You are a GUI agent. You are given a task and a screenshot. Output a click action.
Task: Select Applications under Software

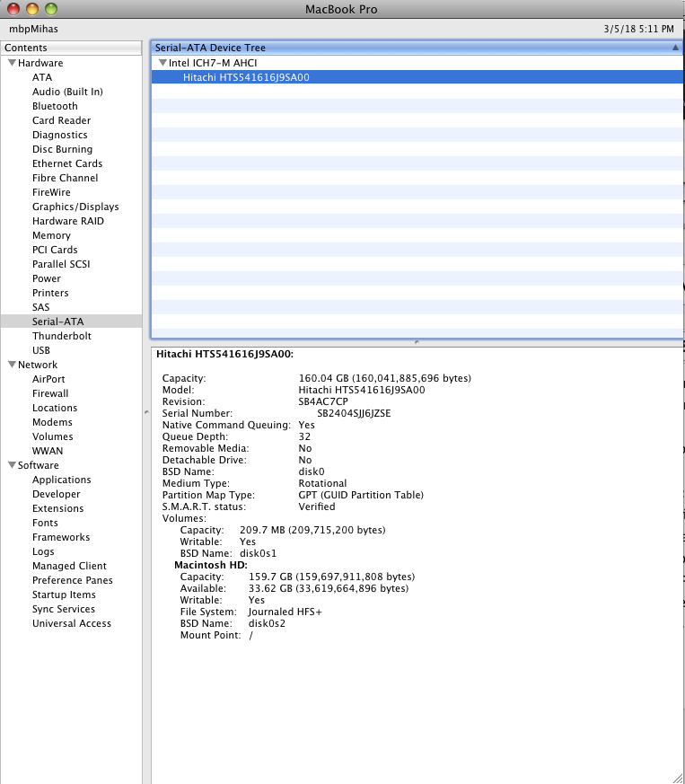(x=62, y=480)
